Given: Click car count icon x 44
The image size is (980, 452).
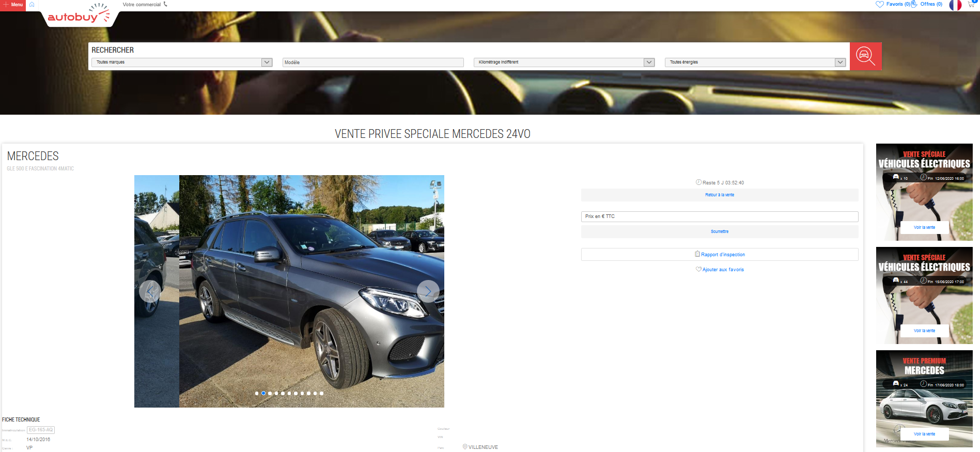Looking at the screenshot, I should pyautogui.click(x=896, y=280).
